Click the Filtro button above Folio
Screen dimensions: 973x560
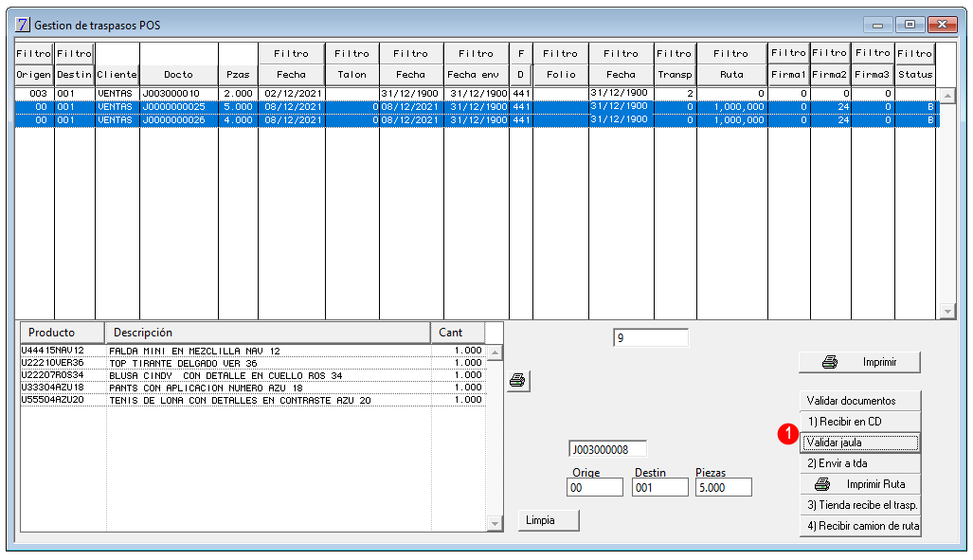[560, 53]
